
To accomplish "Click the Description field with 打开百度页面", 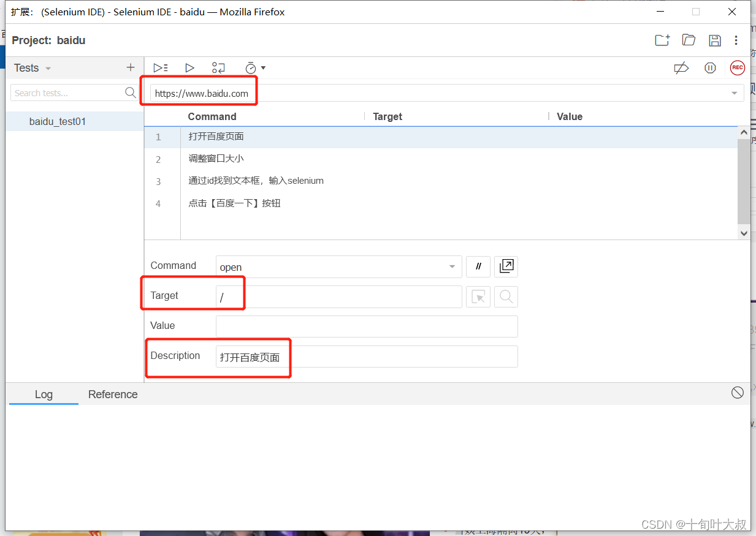I will coord(367,357).
